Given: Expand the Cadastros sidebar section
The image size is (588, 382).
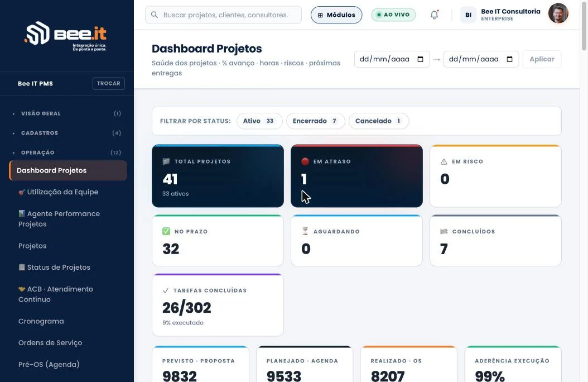Looking at the screenshot, I should [x=67, y=133].
